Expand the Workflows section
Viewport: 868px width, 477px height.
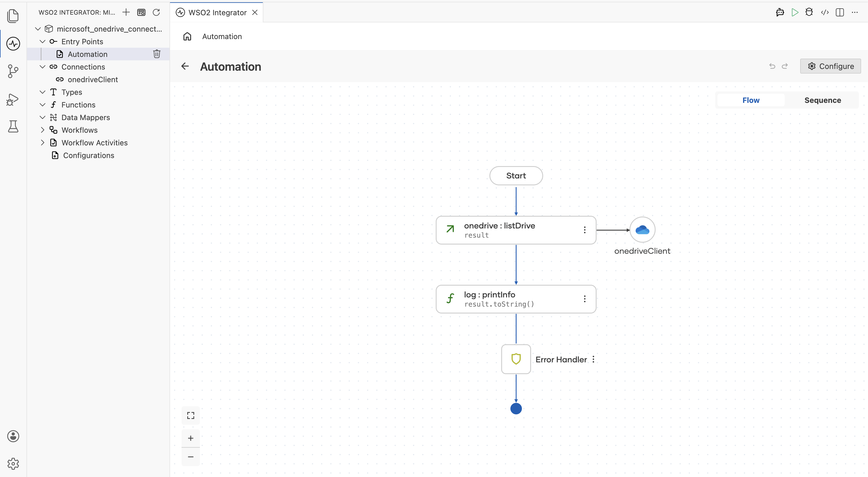click(x=43, y=130)
